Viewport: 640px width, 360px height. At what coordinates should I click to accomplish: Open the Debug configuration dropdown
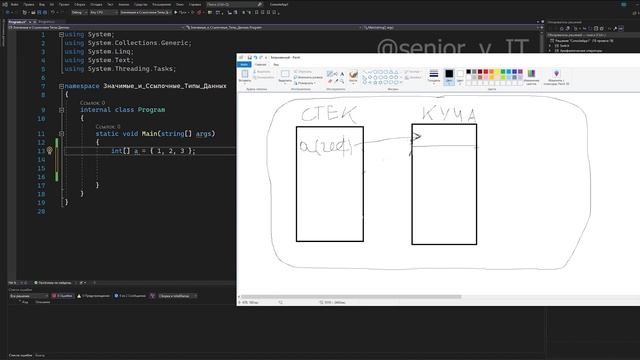pyautogui.click(x=79, y=12)
